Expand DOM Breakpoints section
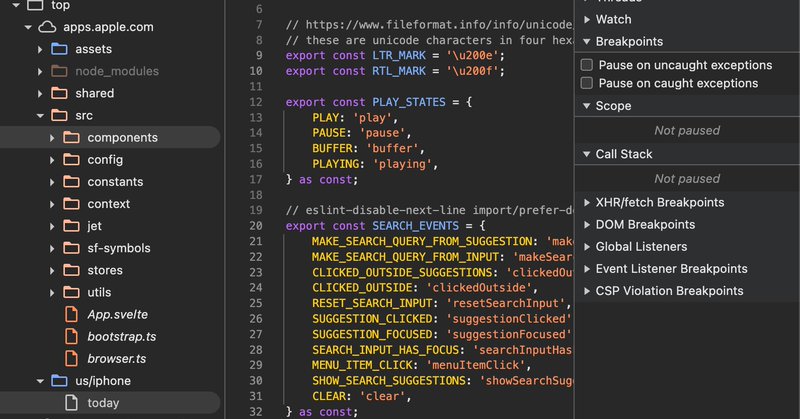Image resolution: width=800 pixels, height=419 pixels. (x=587, y=225)
